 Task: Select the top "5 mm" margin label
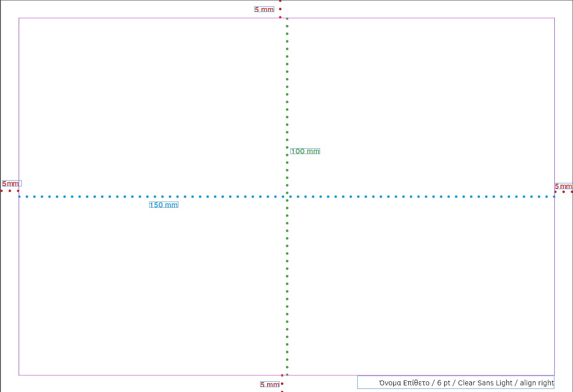click(264, 9)
